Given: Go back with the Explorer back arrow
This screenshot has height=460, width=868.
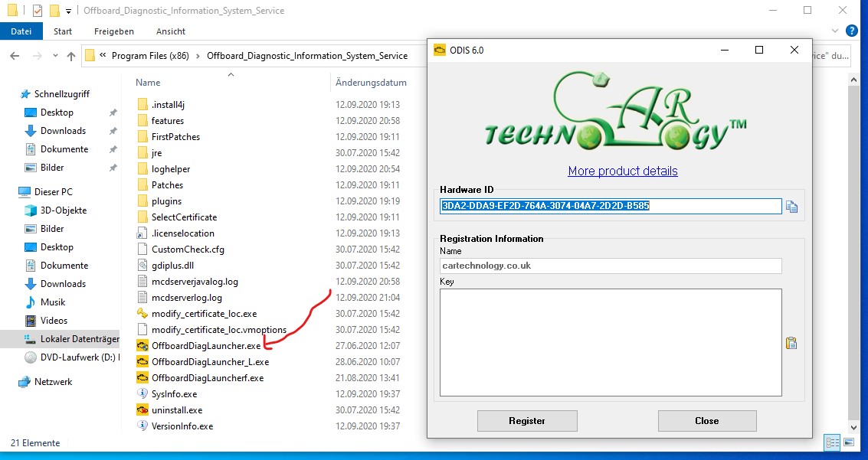Looking at the screenshot, I should (15, 56).
